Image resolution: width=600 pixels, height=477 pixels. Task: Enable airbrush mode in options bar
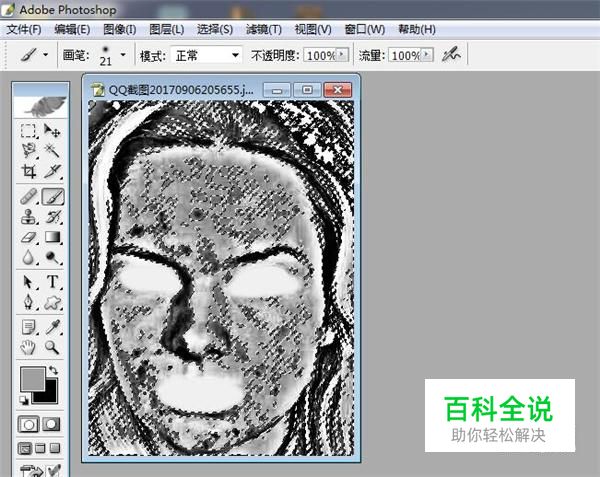(x=452, y=55)
